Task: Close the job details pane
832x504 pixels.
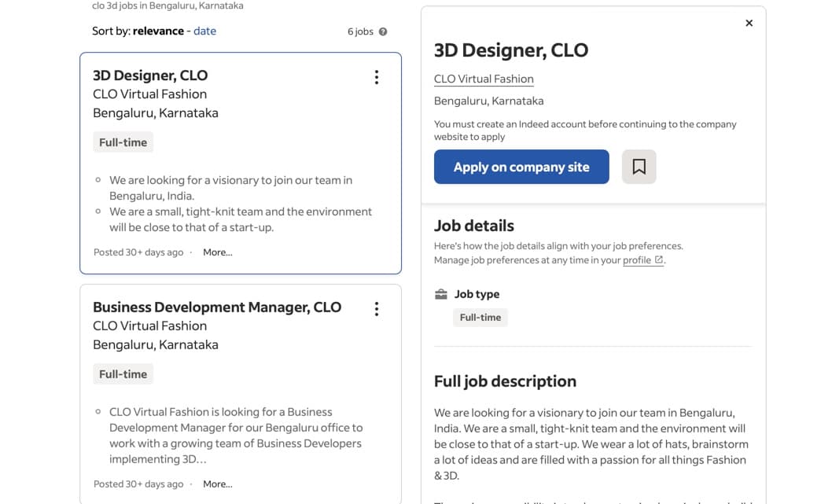Action: pos(749,23)
